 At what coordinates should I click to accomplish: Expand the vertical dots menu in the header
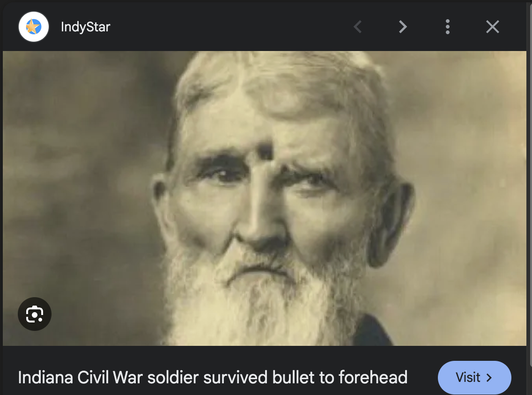448,27
